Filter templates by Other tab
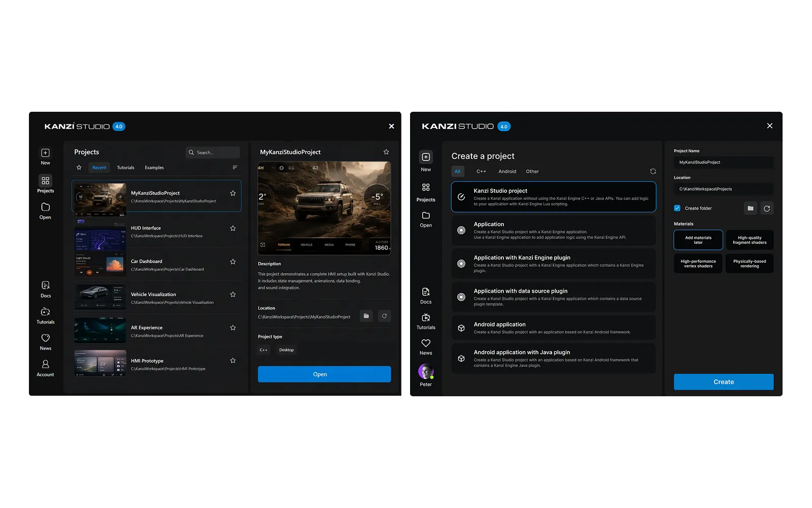This screenshot has height=508, width=812. coord(532,172)
